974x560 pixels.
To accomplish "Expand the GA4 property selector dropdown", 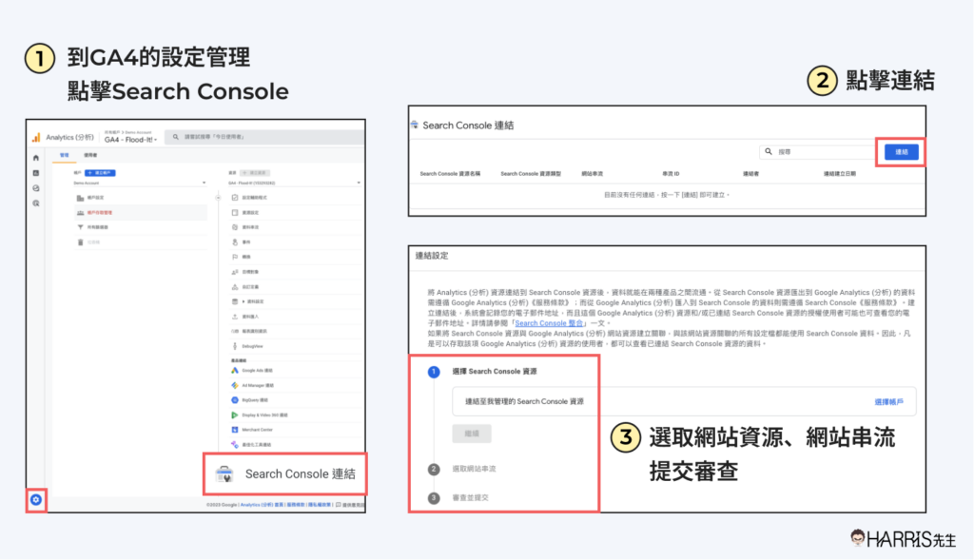I will [x=359, y=183].
